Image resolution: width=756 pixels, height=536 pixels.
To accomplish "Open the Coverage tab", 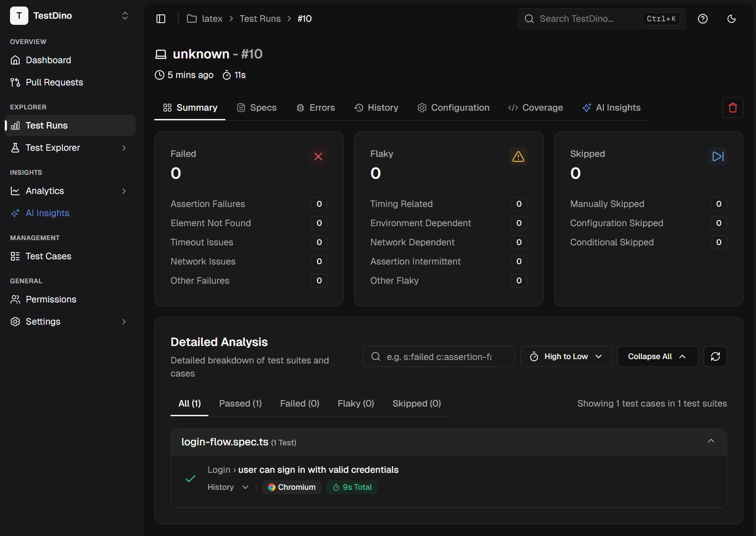I will [x=535, y=108].
